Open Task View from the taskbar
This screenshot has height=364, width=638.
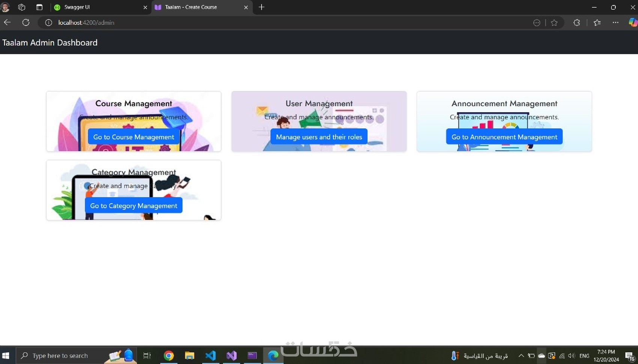pyautogui.click(x=147, y=355)
